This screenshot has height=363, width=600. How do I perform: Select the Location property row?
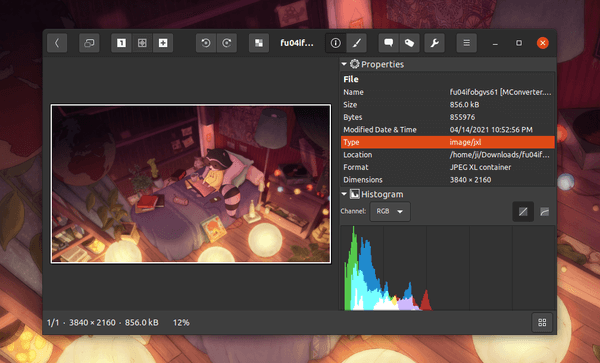(x=447, y=155)
